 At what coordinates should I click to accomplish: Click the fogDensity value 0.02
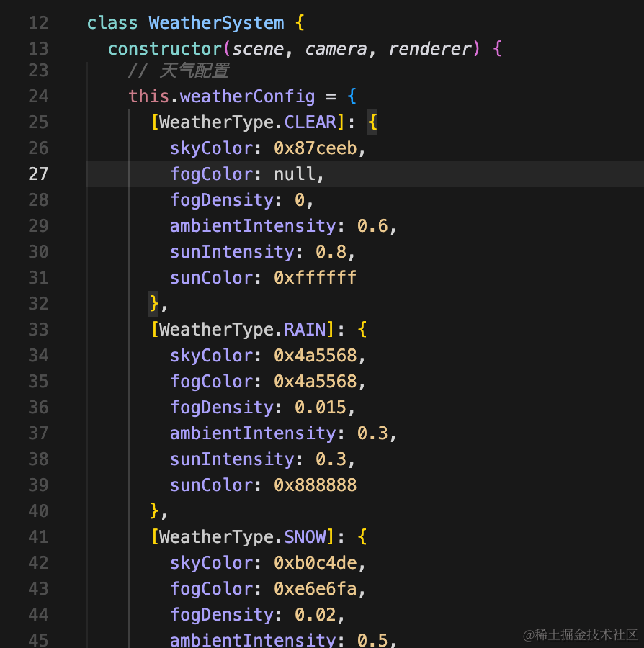coord(316,615)
